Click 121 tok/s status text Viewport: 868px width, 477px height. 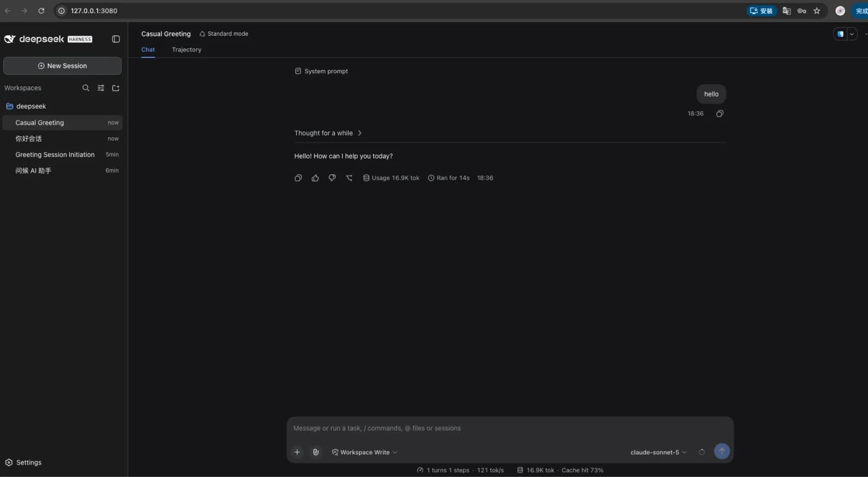click(490, 470)
